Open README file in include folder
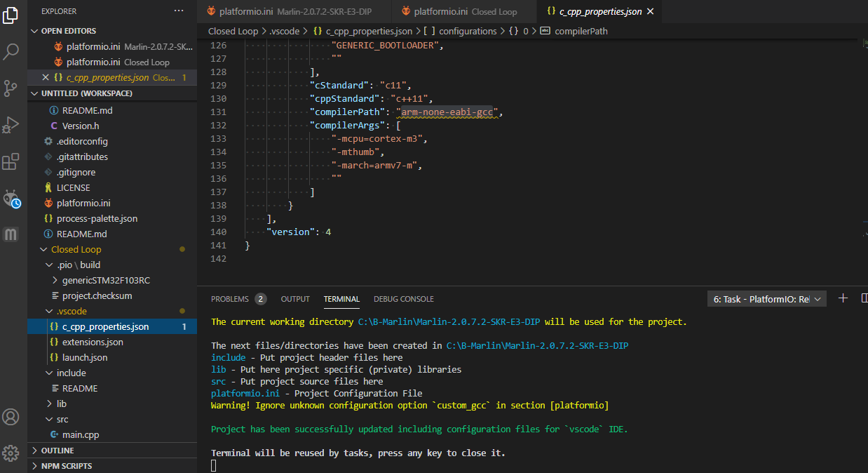The width and height of the screenshot is (868, 473). [x=112, y=388]
